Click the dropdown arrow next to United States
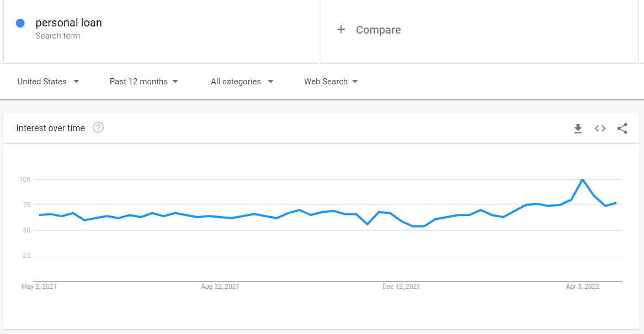Image resolution: width=644 pixels, height=334 pixels. [76, 82]
